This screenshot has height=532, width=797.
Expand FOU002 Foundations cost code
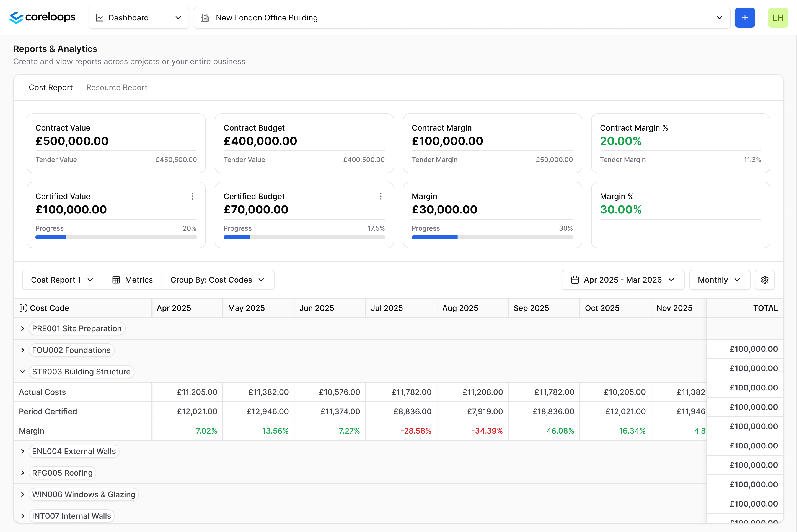point(23,350)
